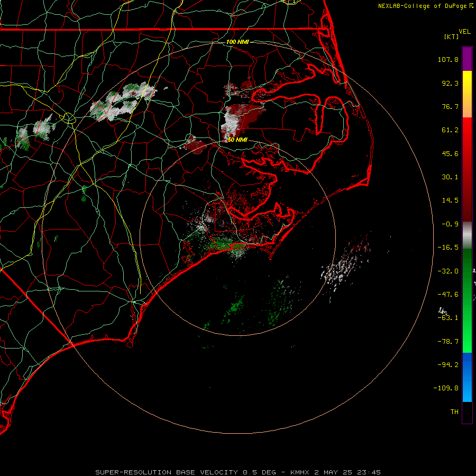476x476 pixels.
Task: Pick the purple segment of the velocity color bar
Action: coord(467,59)
